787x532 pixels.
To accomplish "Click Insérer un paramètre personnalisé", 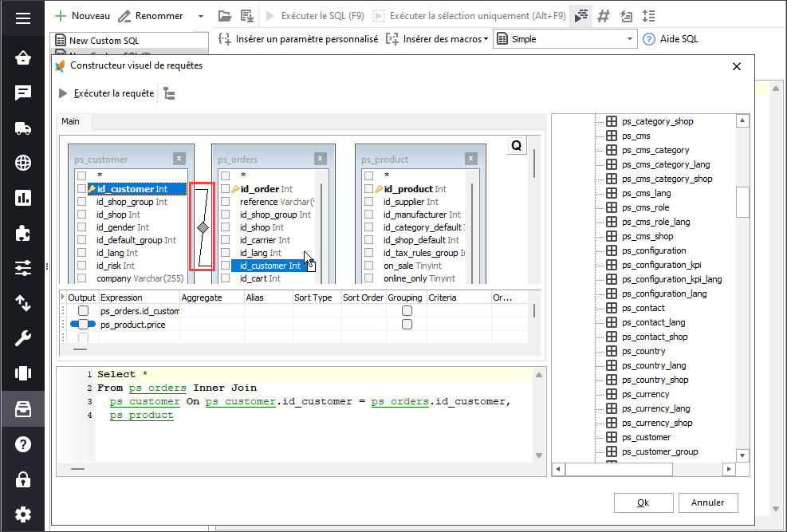I will click(298, 39).
